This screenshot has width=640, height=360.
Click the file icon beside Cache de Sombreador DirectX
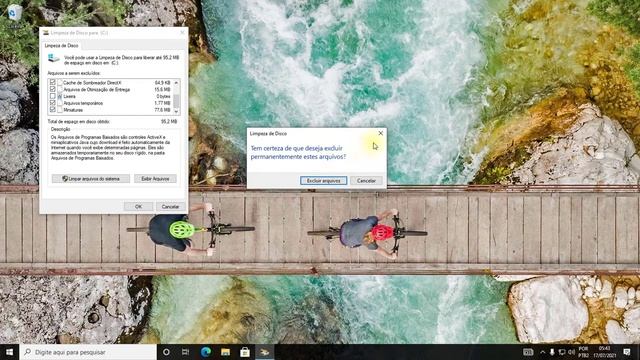[60, 82]
